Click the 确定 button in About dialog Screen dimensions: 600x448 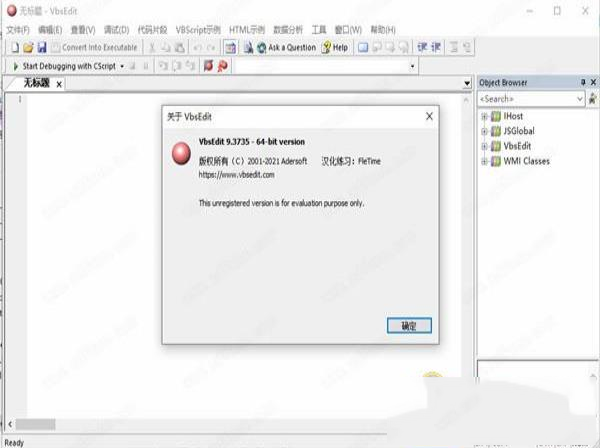click(409, 326)
